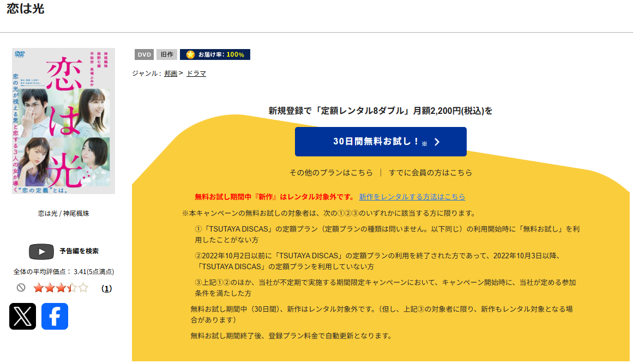
Task: Click the 予告編を検索 label
Action: tap(79, 251)
